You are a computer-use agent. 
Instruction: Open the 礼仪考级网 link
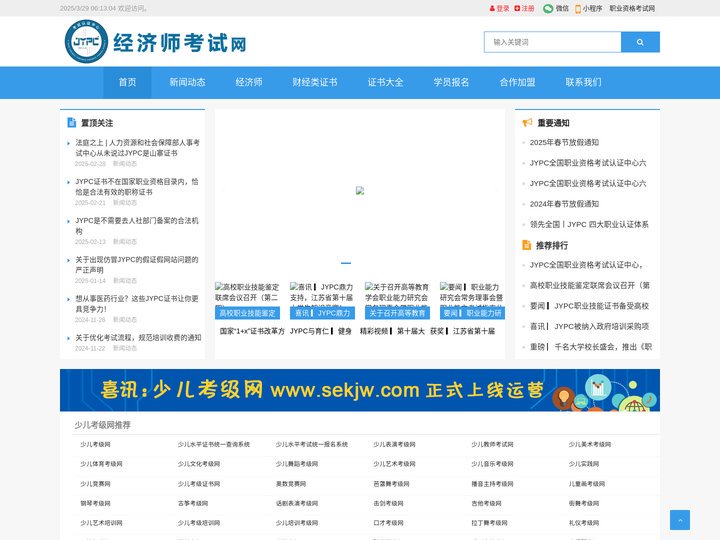tap(584, 523)
